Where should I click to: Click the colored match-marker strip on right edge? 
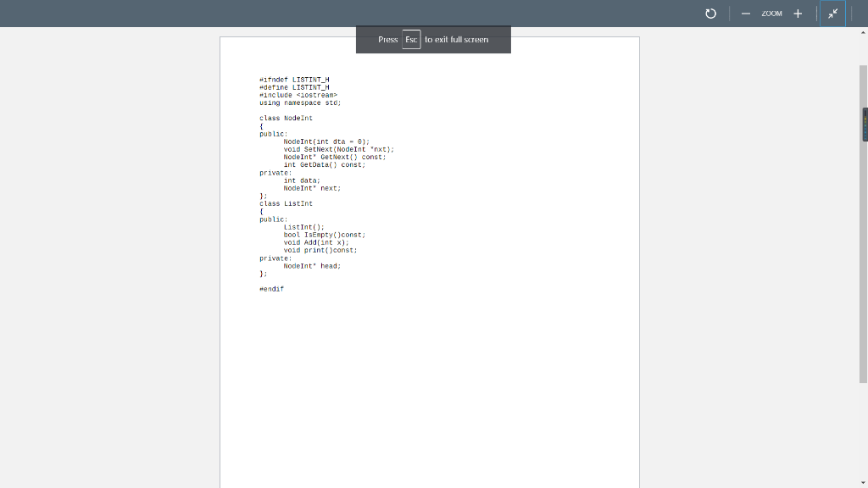pos(865,123)
